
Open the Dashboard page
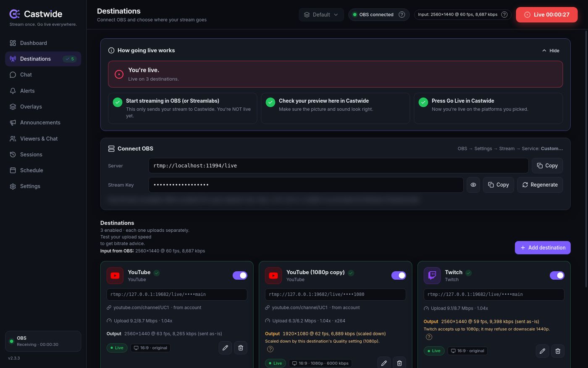[43, 43]
